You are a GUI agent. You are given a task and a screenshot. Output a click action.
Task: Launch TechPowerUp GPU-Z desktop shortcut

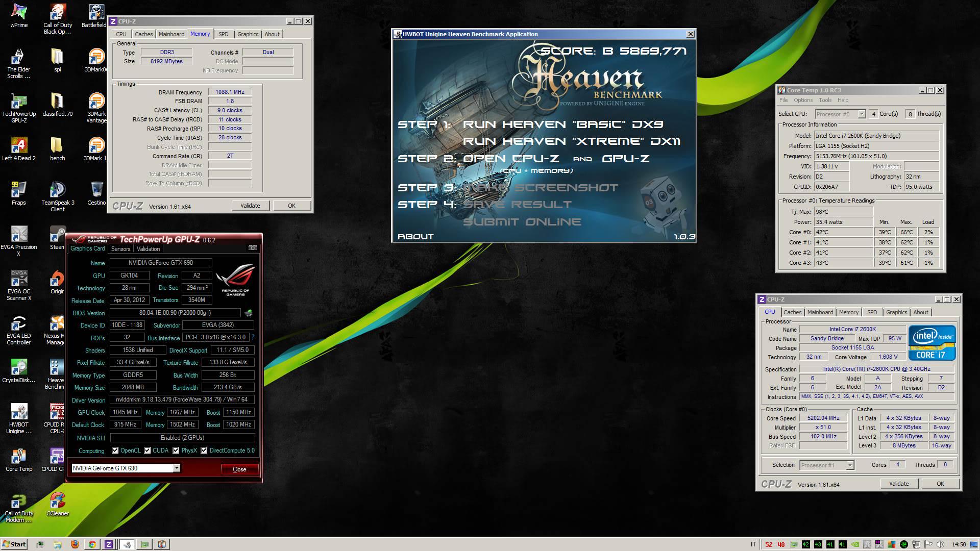[19, 108]
